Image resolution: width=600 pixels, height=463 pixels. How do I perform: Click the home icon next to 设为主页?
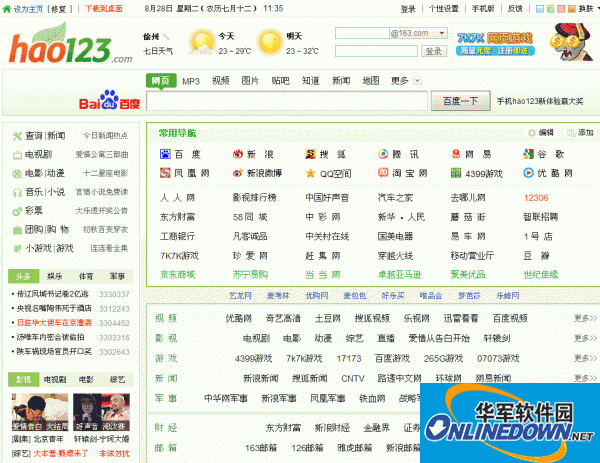point(7,9)
